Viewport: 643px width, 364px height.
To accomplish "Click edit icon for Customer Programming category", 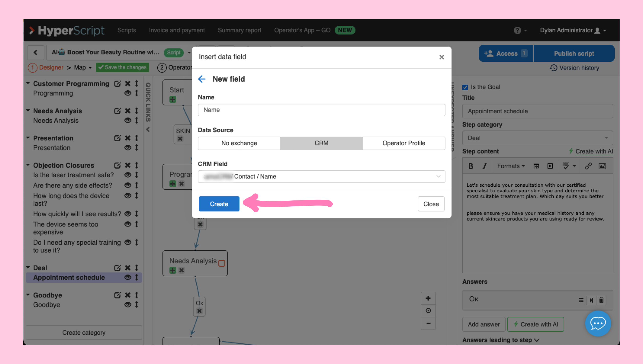I will tap(117, 83).
